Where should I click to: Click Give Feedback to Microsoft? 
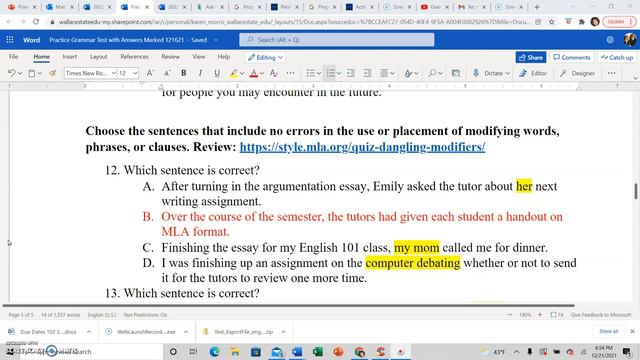pos(601,315)
